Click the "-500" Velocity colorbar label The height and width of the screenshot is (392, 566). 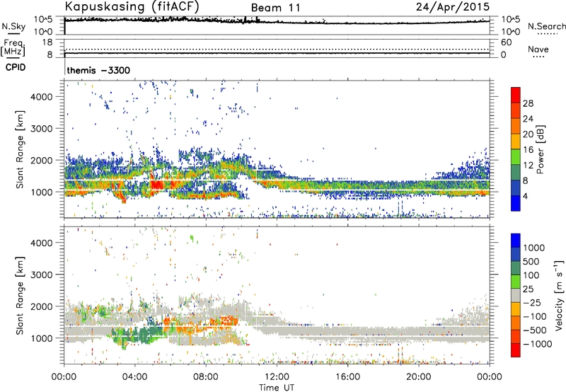tap(534, 330)
